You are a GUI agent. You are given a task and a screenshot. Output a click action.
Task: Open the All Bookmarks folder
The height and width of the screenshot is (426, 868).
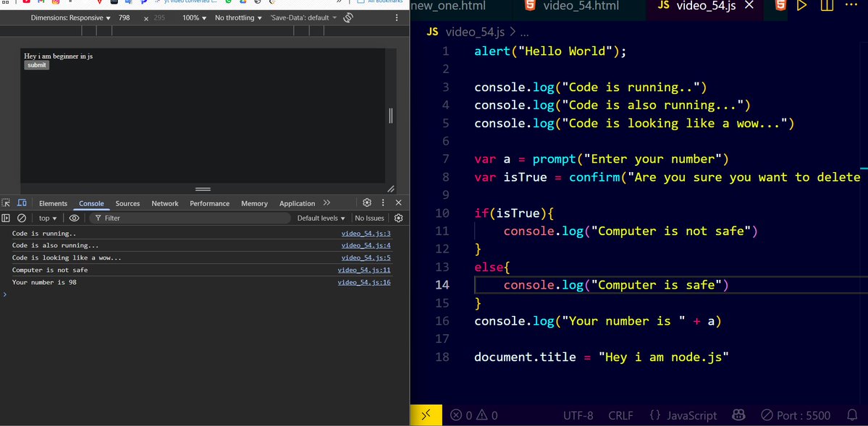[x=380, y=1]
